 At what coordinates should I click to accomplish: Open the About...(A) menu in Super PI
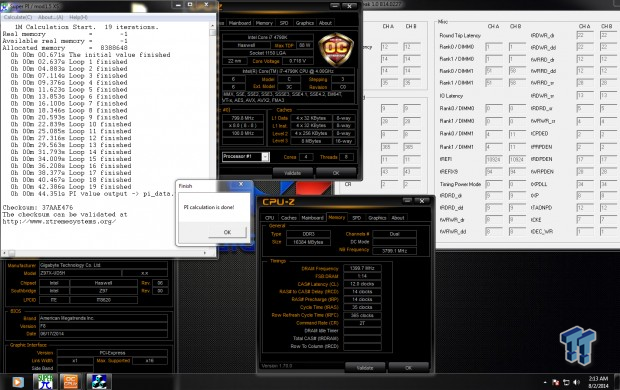(51, 17)
